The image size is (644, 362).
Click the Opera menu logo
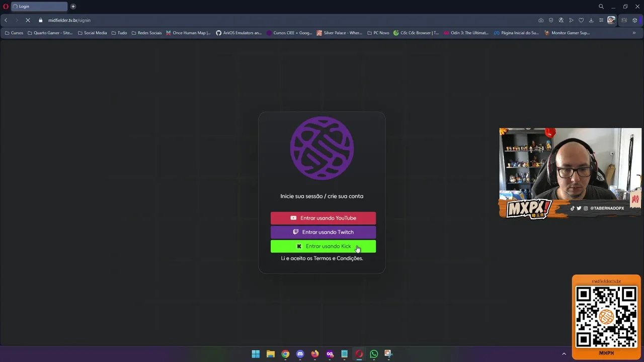[x=6, y=7]
